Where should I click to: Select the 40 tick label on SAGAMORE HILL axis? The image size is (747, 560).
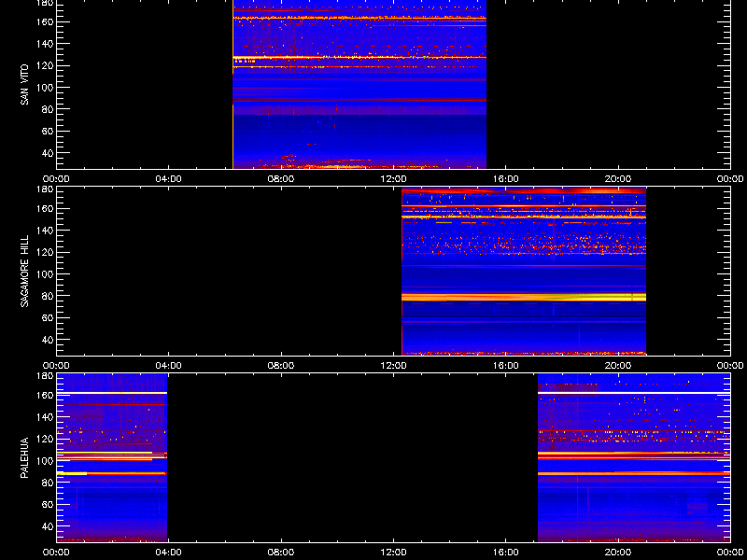click(x=48, y=340)
